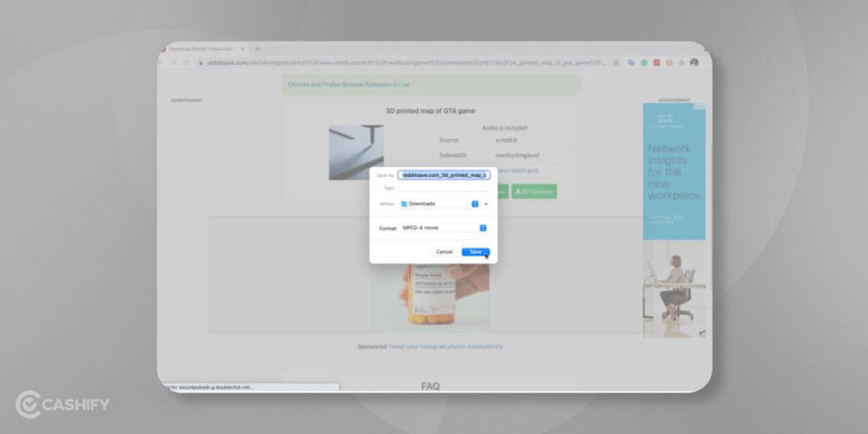868x434 pixels.
Task: Click the extensions puzzle icon in toolbar
Action: tap(682, 63)
